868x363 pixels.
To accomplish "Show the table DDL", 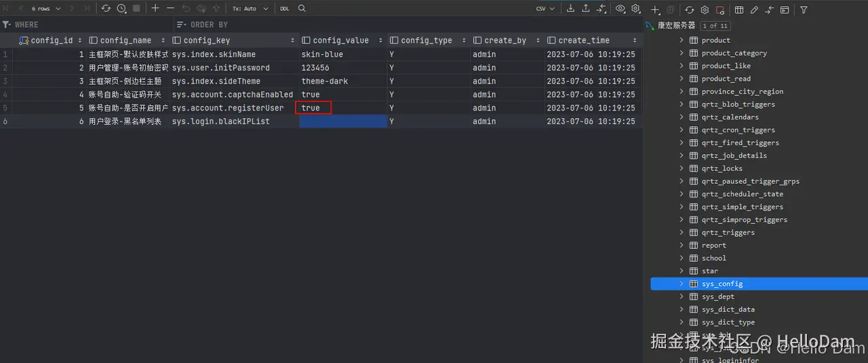I will coord(284,9).
